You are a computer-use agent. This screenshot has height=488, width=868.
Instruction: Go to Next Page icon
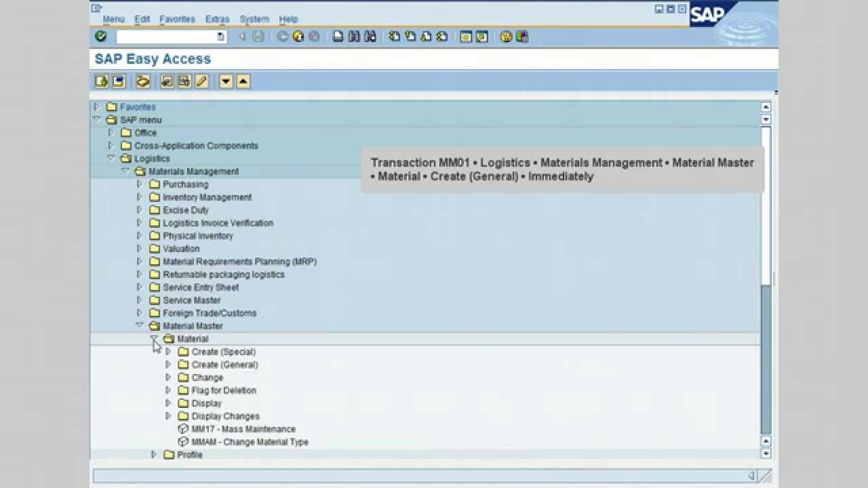coord(426,37)
